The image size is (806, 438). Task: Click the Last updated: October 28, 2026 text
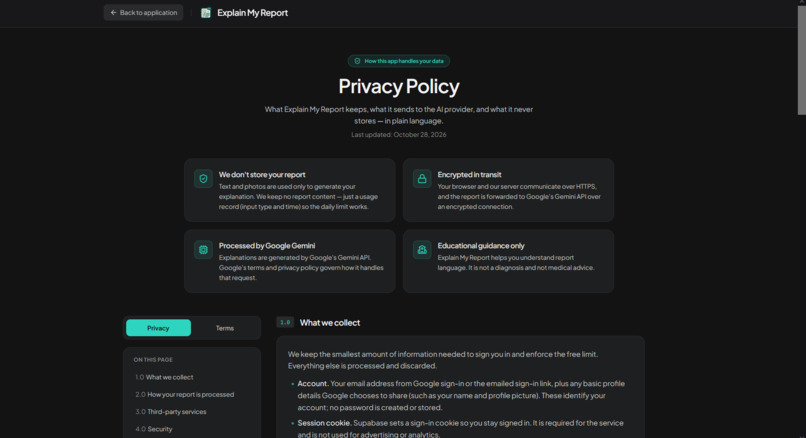click(x=399, y=135)
